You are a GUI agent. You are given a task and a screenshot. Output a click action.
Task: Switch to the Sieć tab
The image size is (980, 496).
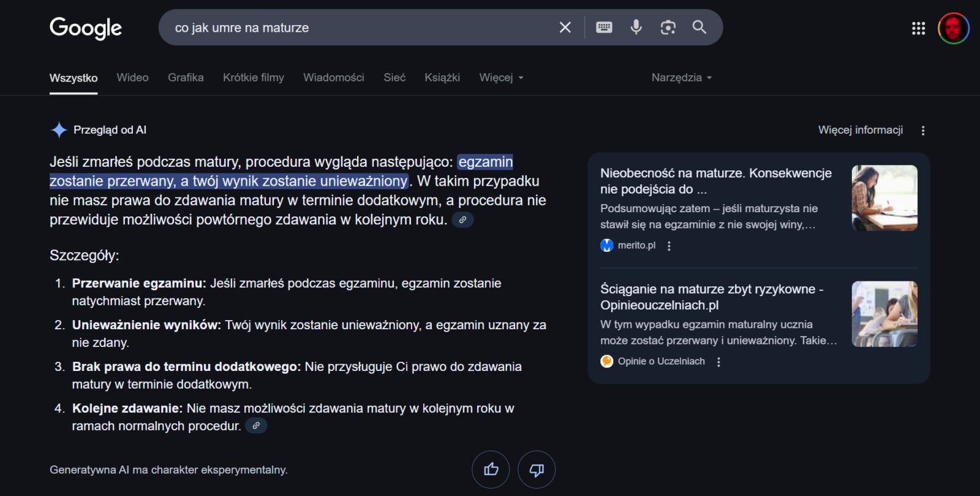pos(394,78)
